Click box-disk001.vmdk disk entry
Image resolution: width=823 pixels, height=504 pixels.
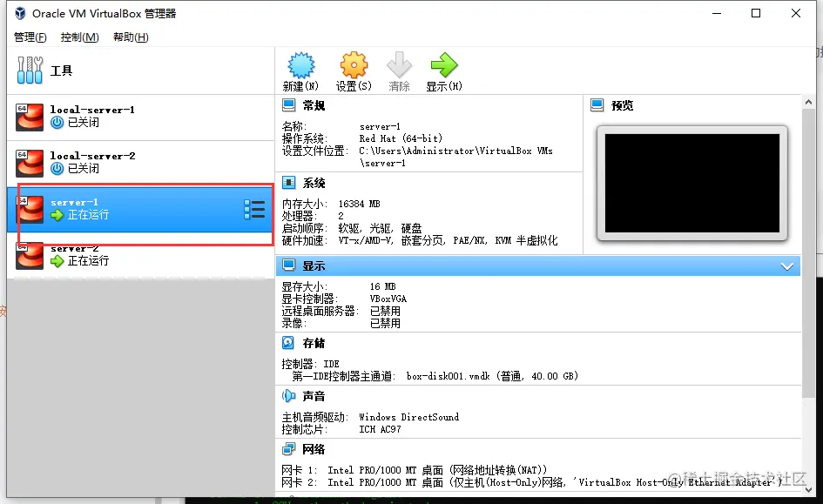[x=492, y=376]
